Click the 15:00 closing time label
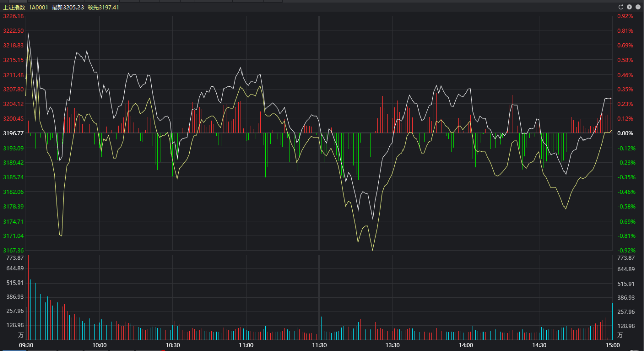The height and width of the screenshot is (351, 644). pos(613,345)
